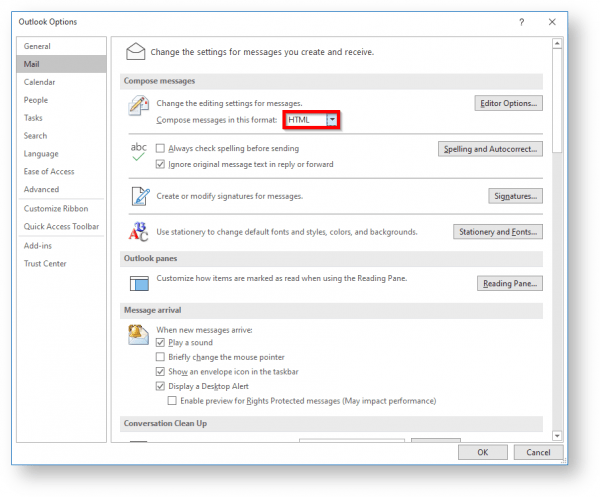Click the Reading Pane button
This screenshot has width=600, height=497.
(x=509, y=284)
